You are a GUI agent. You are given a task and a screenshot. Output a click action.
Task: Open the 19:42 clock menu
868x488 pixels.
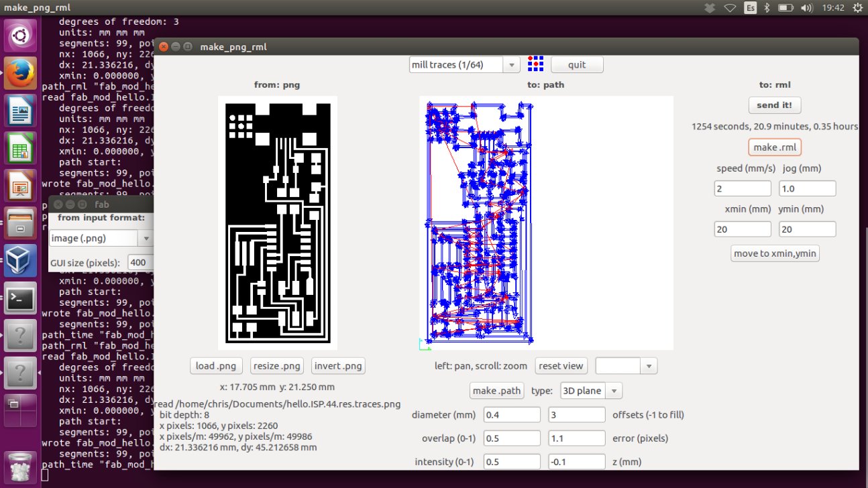832,8
